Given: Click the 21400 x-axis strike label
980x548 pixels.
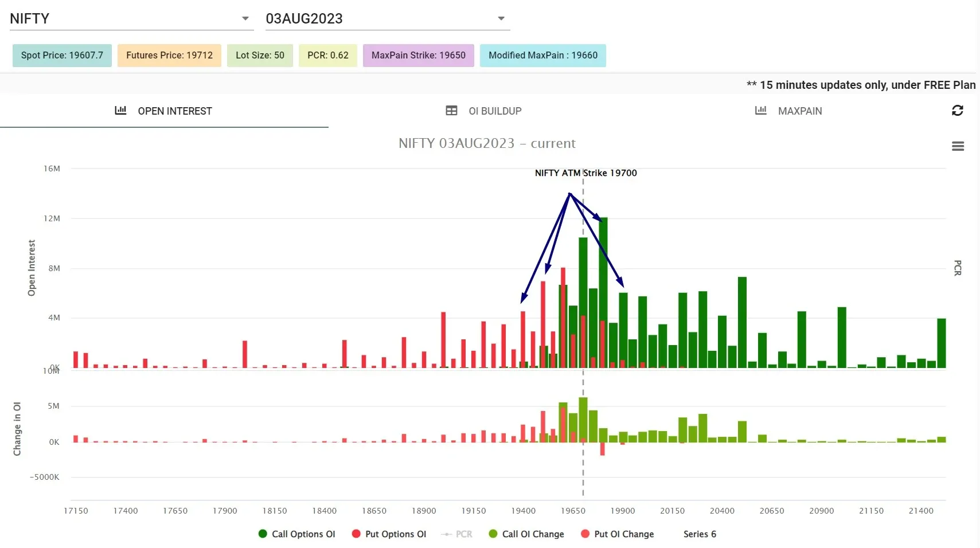Looking at the screenshot, I should [x=921, y=511].
